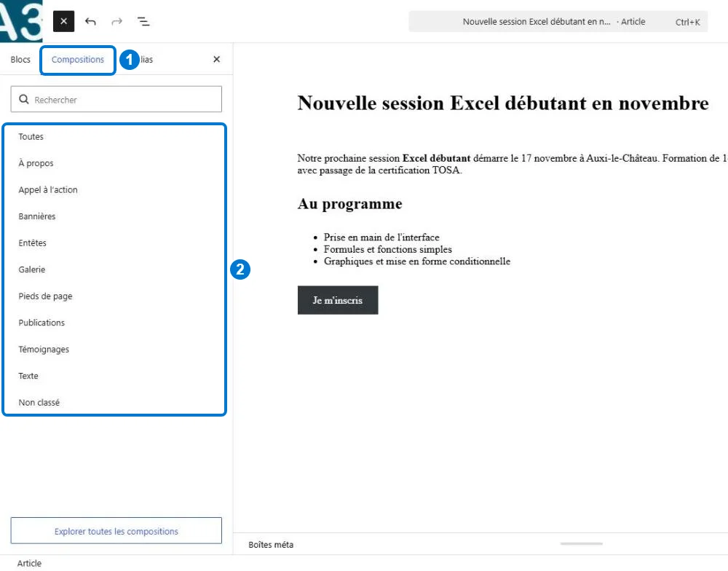
Task: Expand the Boîtes méta panel
Action: 271,545
